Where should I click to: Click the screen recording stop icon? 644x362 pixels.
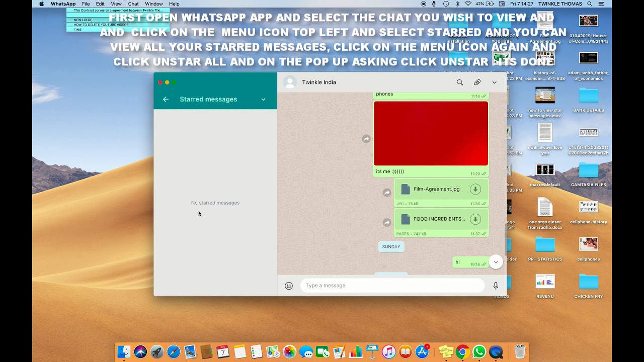(423, 4)
